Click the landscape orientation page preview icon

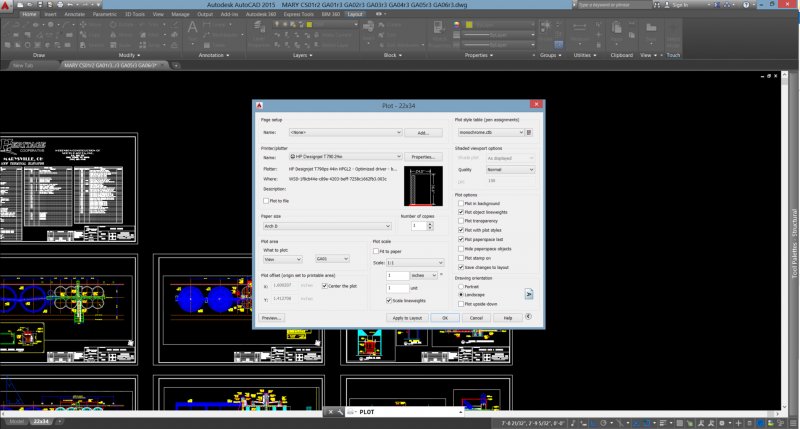pos(529,294)
